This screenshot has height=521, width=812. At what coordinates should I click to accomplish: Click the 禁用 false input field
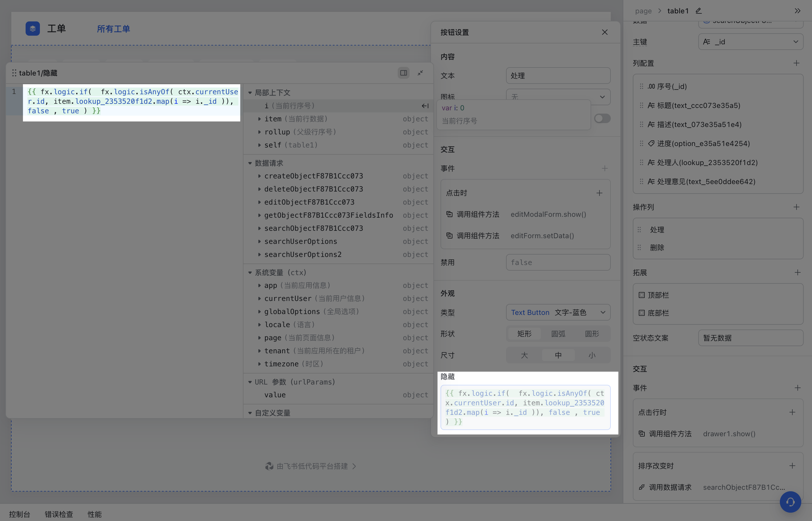558,262
